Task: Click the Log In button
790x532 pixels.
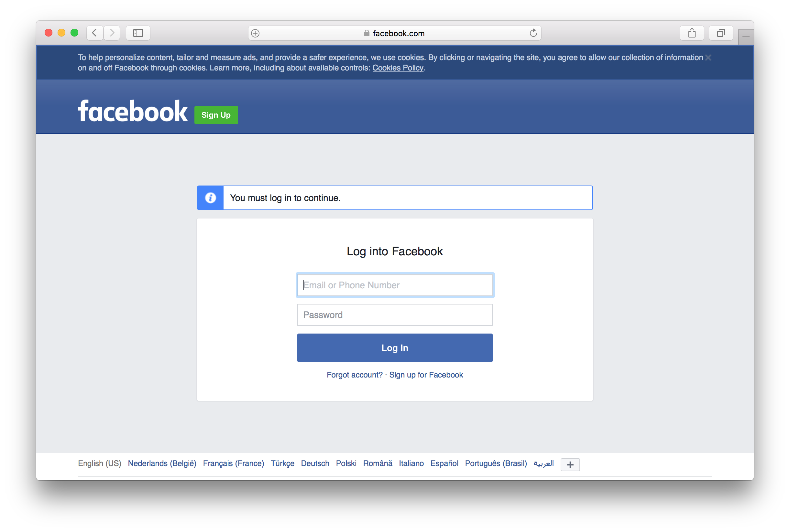Action: 395,347
